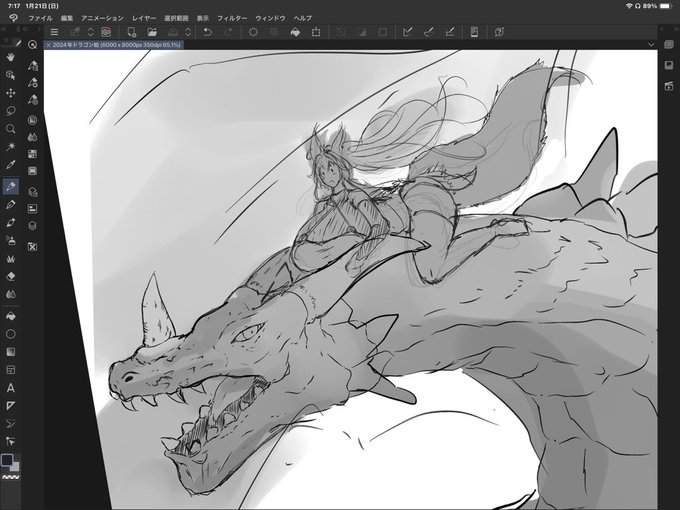The image size is (680, 510).
Task: Open Clip Studio support help icon
Action: tap(499, 32)
